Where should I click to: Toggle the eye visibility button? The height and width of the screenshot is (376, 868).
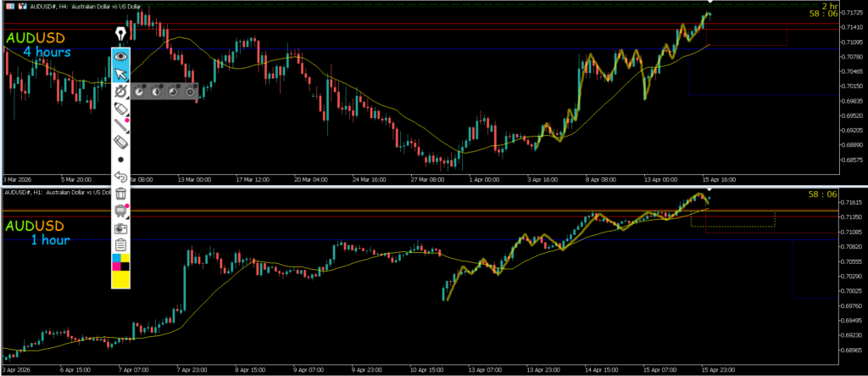coord(121,56)
